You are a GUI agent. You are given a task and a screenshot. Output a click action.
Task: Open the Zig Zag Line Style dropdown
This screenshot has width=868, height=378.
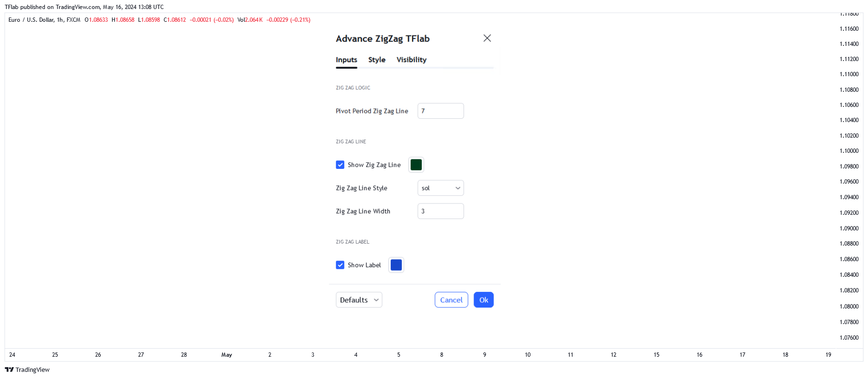[x=440, y=188]
